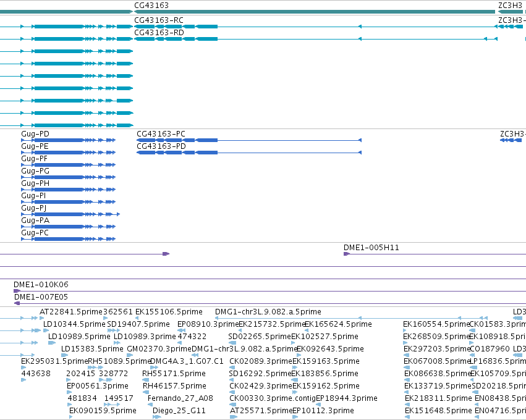Select the DME1-010K06 BAC label
The height and width of the screenshot is (420, 526).
click(41, 285)
